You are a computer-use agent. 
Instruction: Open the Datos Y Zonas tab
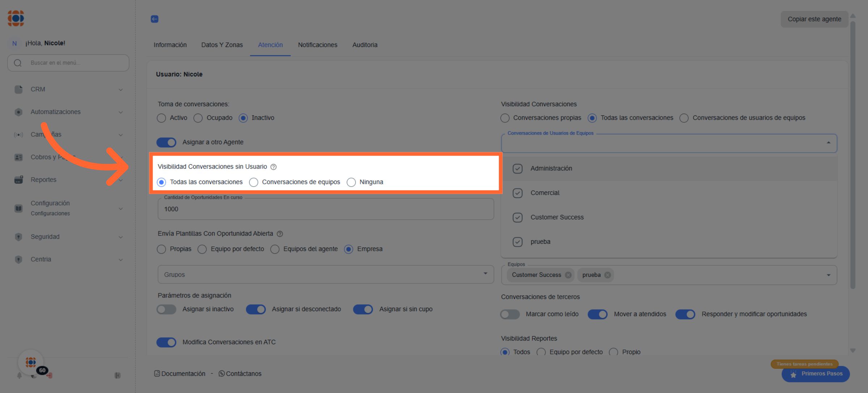222,45
